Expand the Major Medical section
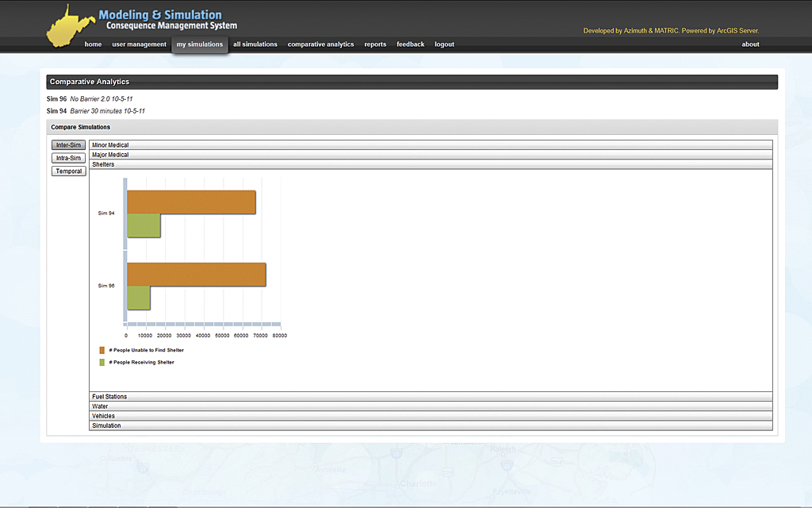This screenshot has height=508, width=812. (431, 155)
